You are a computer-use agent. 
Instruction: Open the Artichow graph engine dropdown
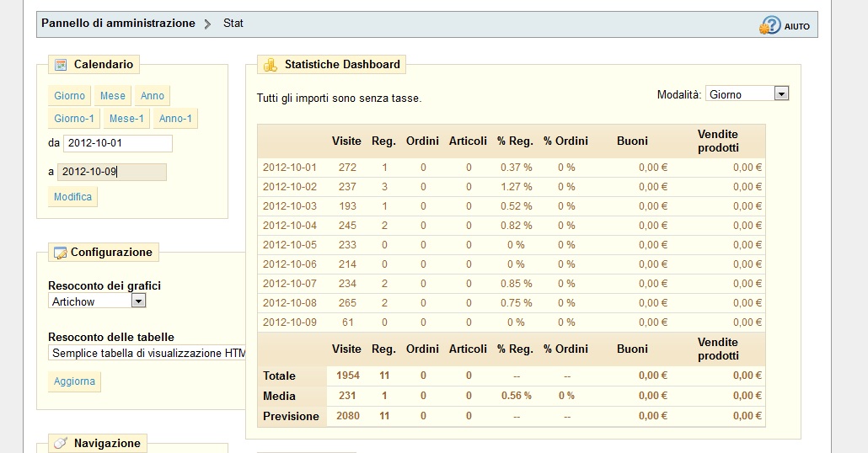pos(97,301)
